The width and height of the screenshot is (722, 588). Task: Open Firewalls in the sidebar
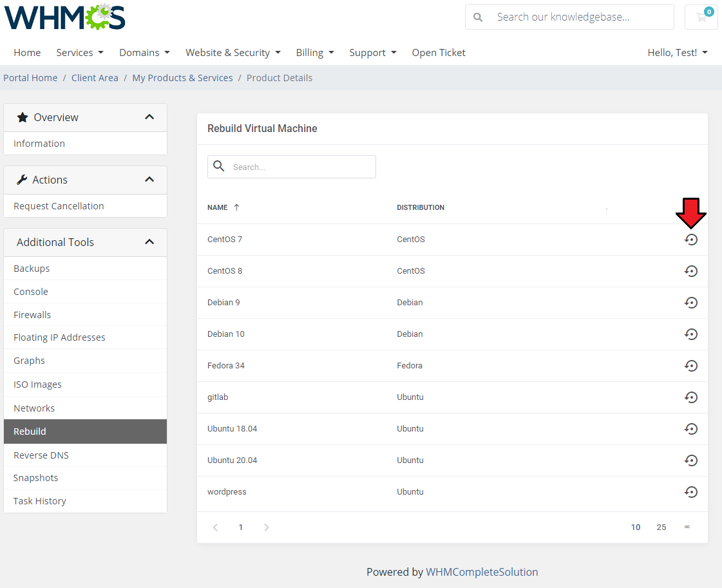click(x=85, y=314)
